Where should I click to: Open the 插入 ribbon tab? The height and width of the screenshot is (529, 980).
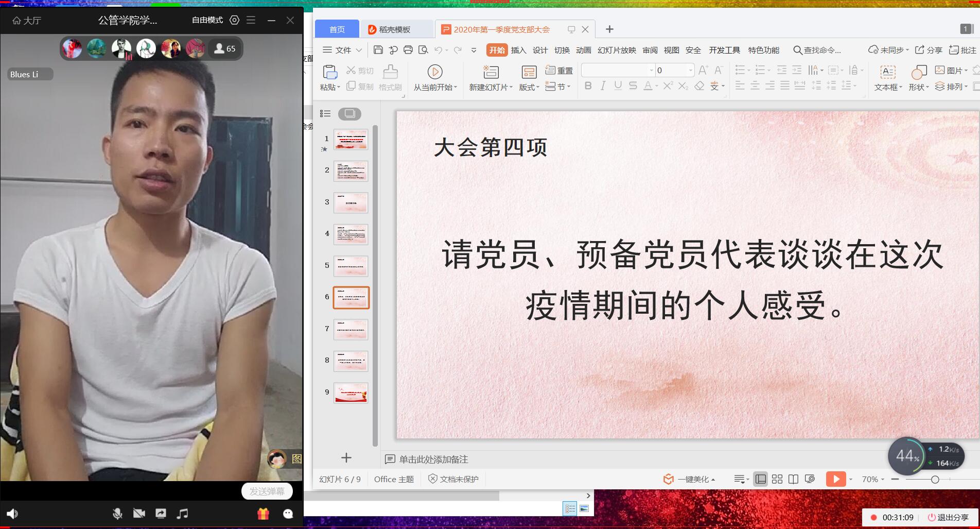click(x=518, y=50)
